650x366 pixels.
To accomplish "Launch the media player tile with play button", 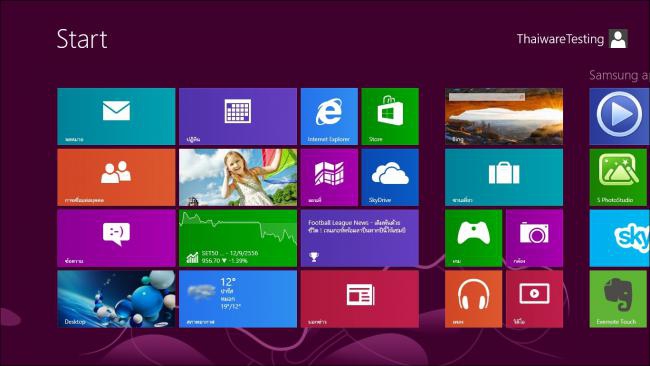I will pos(620,116).
